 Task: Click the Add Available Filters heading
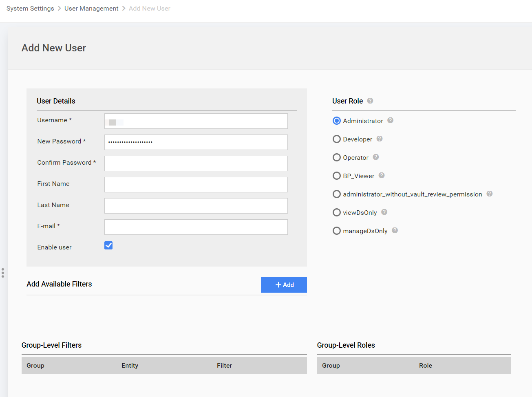coord(59,284)
